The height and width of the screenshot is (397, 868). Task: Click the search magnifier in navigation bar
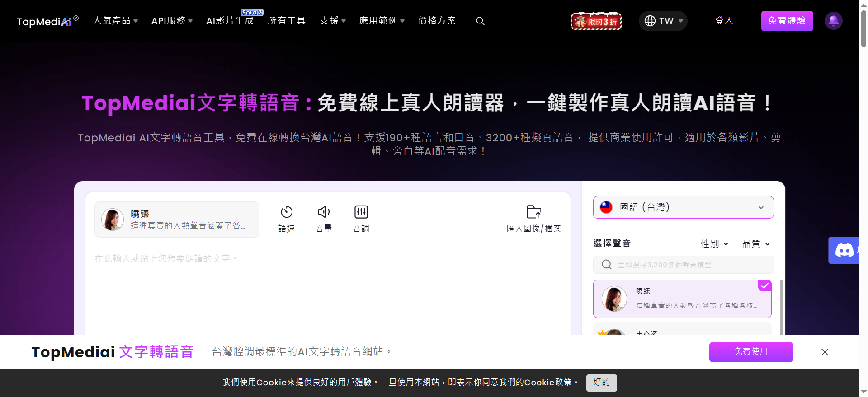coord(480,21)
